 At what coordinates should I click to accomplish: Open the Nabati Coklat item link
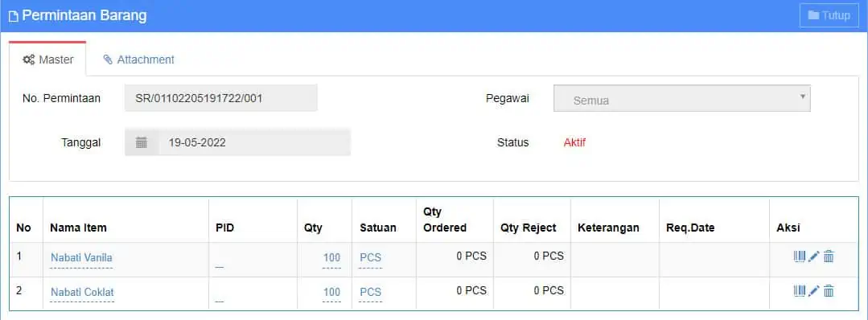tap(83, 292)
